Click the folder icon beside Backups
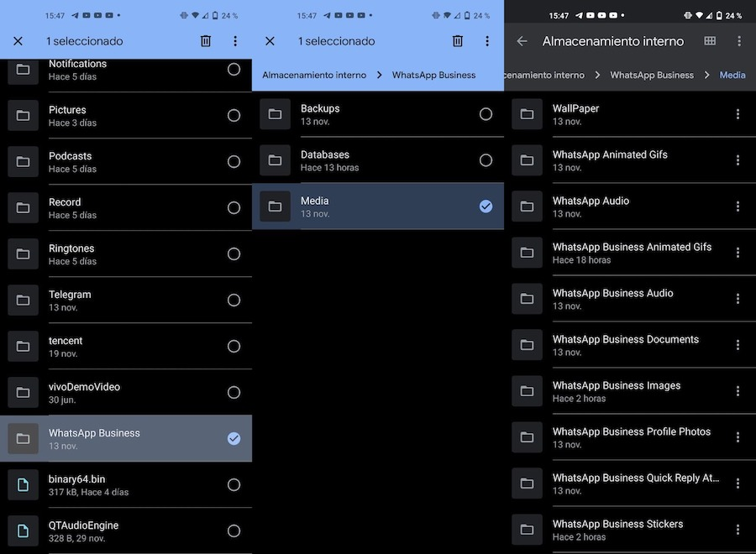 tap(275, 113)
